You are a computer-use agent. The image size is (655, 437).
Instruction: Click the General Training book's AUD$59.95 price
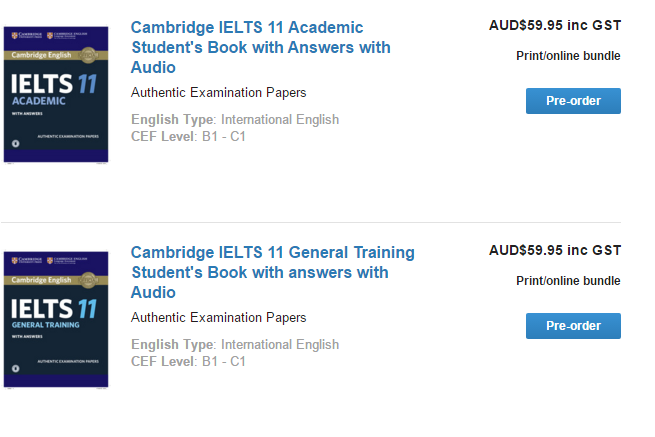click(554, 251)
